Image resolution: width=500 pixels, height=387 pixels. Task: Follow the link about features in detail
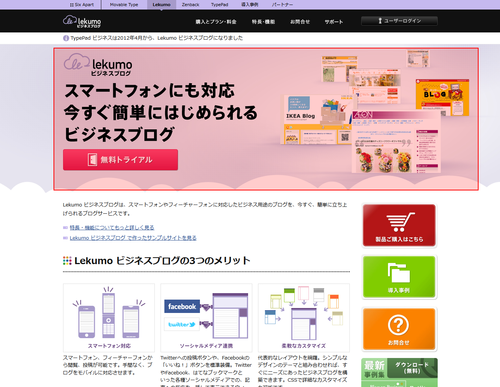pyautogui.click(x=112, y=227)
